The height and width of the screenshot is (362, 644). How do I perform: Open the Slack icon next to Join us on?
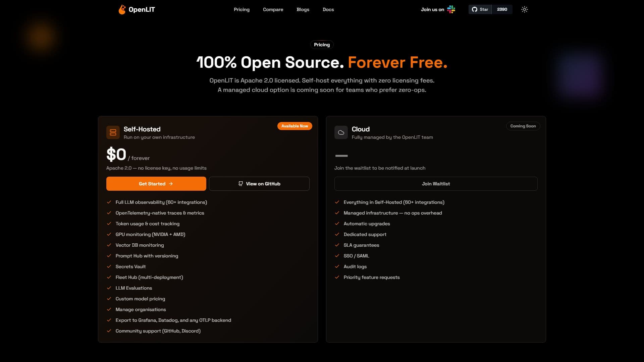pyautogui.click(x=451, y=9)
